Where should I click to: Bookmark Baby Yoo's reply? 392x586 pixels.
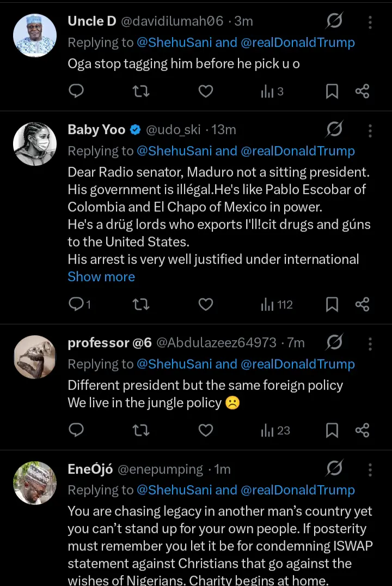[332, 304]
